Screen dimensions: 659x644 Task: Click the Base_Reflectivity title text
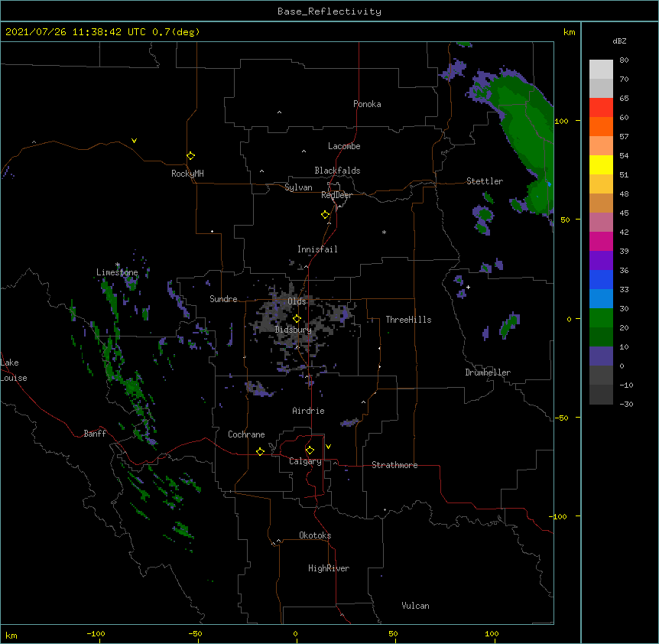tap(329, 11)
